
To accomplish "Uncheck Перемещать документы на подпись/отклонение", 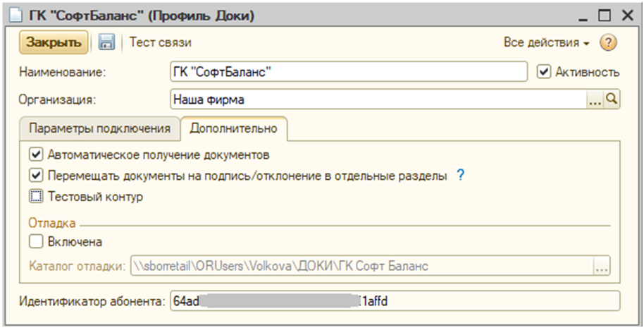I will point(36,176).
